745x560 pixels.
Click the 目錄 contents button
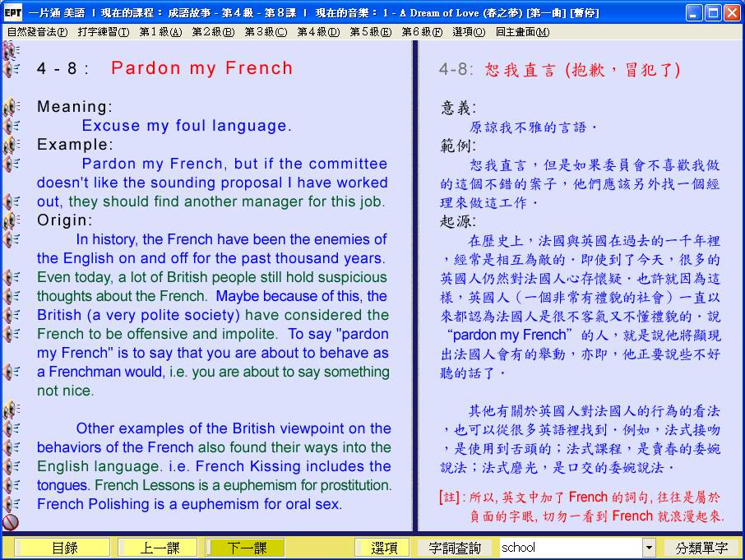click(64, 548)
